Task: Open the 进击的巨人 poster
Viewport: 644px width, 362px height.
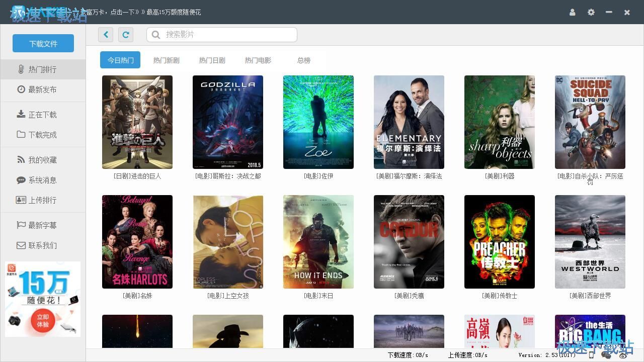Action: click(x=137, y=122)
